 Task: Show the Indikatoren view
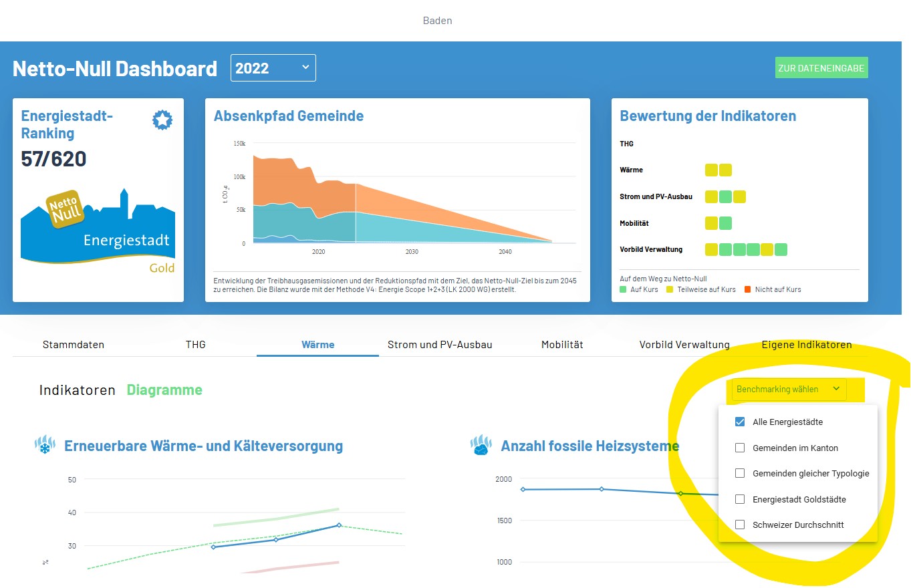(78, 390)
